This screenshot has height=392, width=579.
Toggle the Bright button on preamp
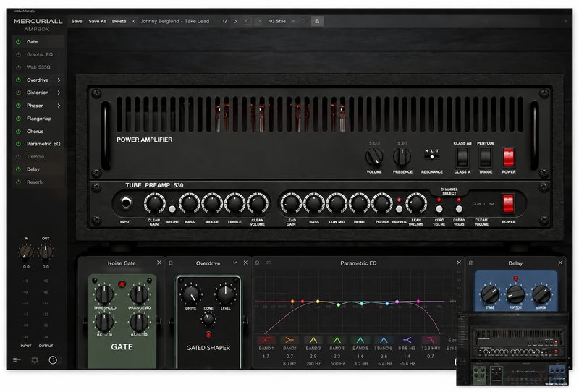point(172,209)
